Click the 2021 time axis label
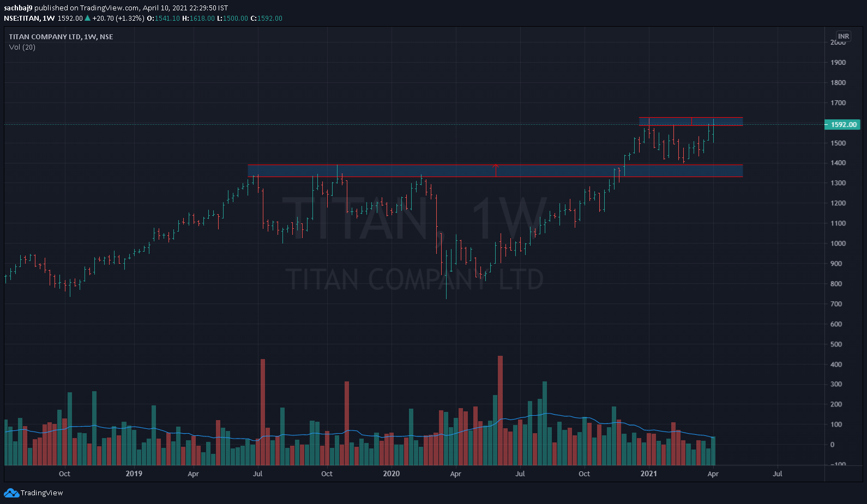The image size is (867, 504). point(649,474)
